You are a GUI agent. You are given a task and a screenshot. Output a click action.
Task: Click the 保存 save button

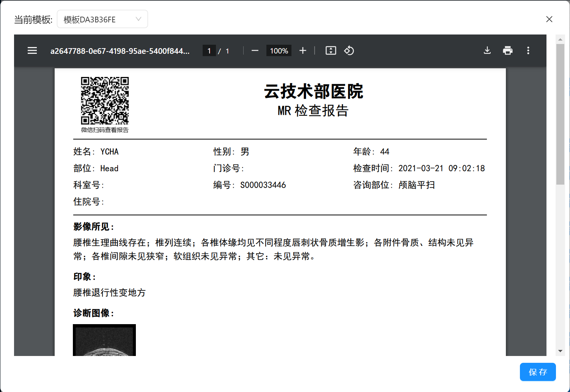point(537,372)
